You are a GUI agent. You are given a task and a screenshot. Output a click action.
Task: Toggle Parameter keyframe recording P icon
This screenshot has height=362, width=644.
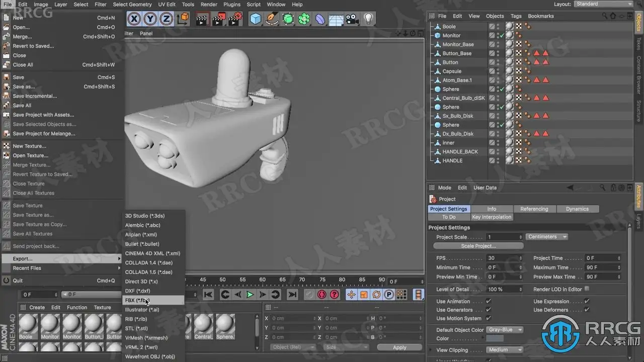coord(388,295)
